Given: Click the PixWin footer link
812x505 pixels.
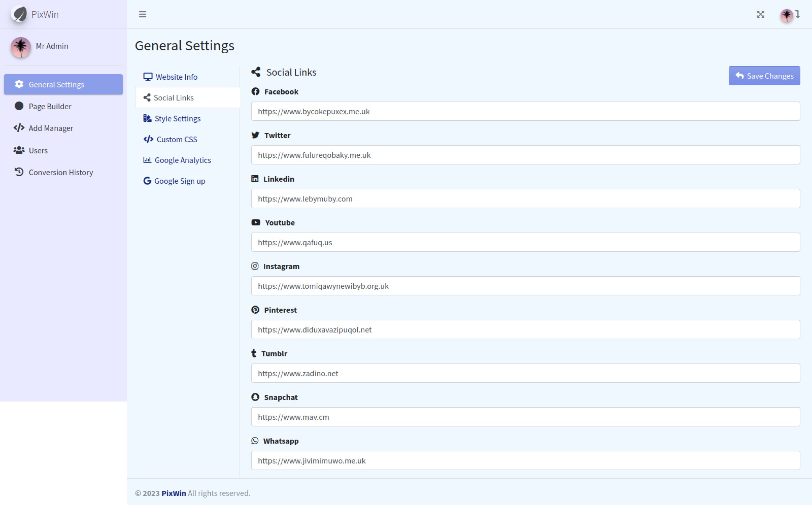Looking at the screenshot, I should pos(174,493).
